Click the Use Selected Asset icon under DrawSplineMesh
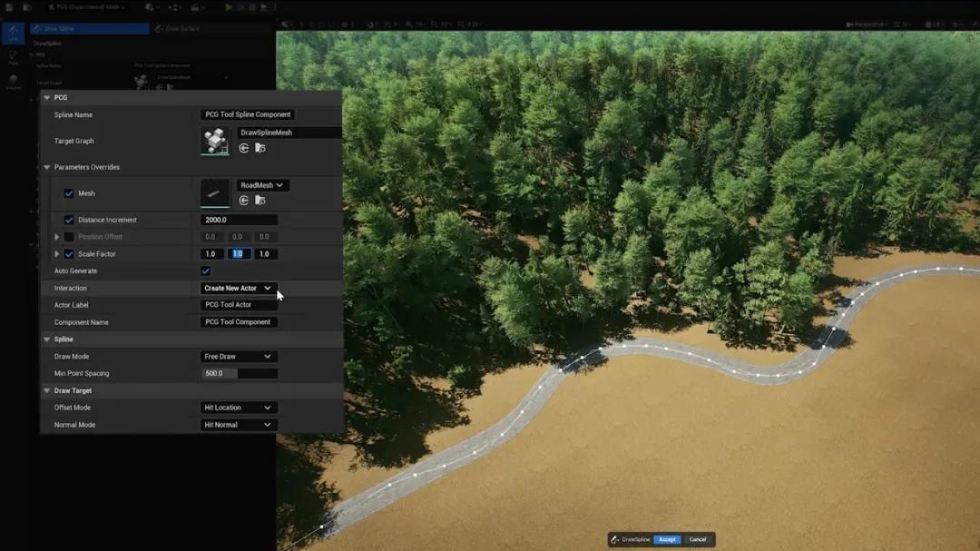The width and height of the screenshot is (980, 551). tap(244, 148)
